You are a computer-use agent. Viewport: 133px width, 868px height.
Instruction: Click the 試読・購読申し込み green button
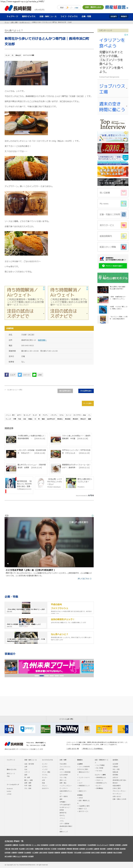click(93, 7)
